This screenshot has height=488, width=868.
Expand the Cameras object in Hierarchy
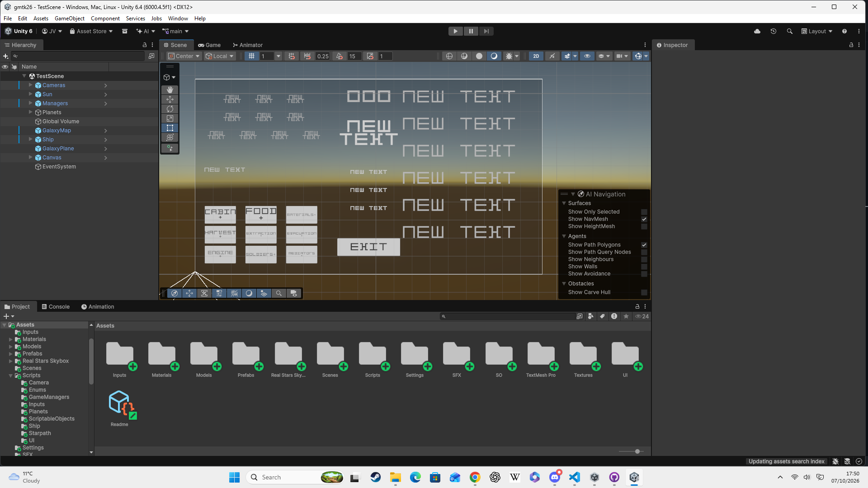[31, 85]
